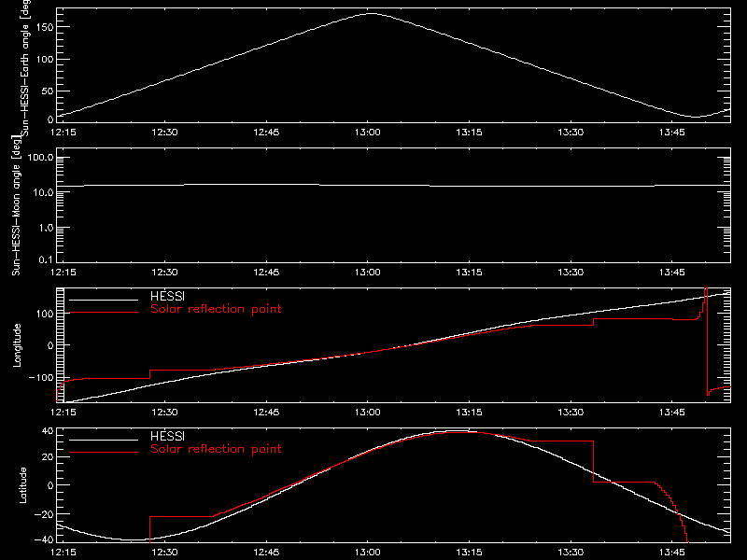The height and width of the screenshot is (560, 747).
Task: Click the 50 tick on Earth angle plot
Action: 48,91
